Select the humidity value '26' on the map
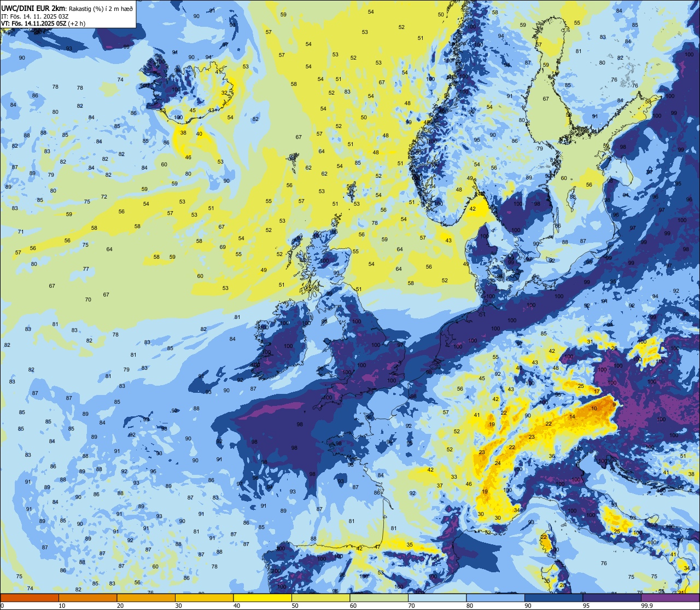This screenshot has height=610, width=700. (614, 348)
